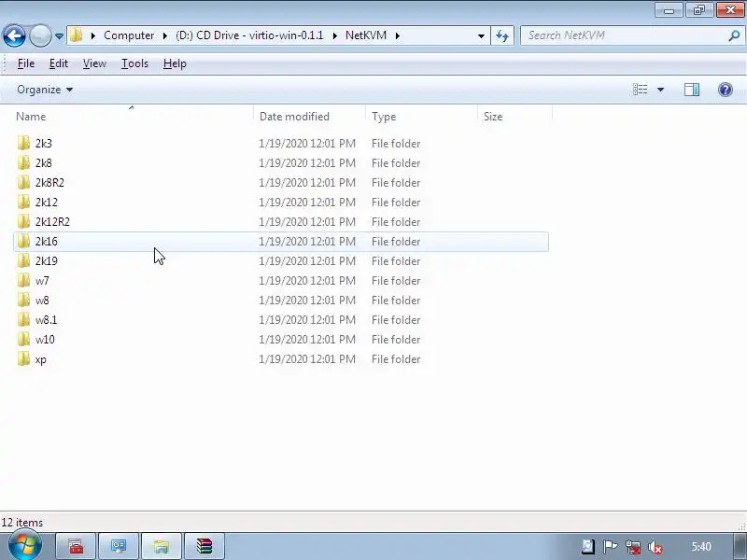Select the w8.1 folder icon
Viewport: 747px width, 560px height.
click(x=23, y=319)
